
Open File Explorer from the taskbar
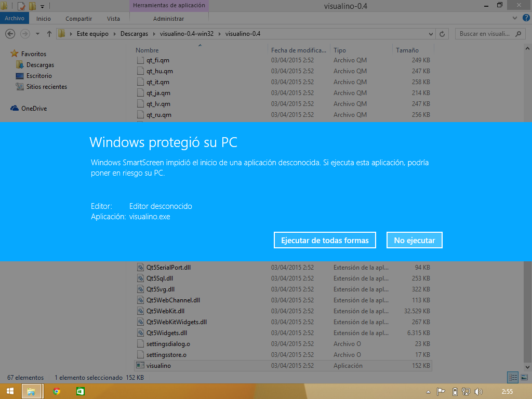tap(32, 391)
